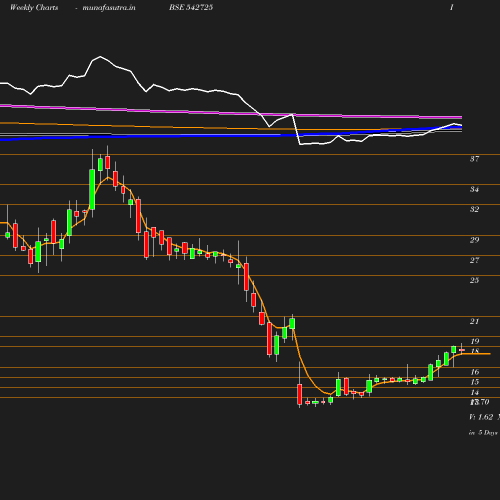The image size is (500, 500).
Task: Click the tallest green candle near chart peak
Action: click(92, 189)
